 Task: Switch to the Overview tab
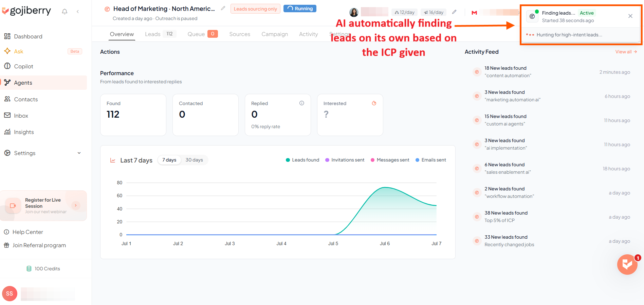coord(122,34)
